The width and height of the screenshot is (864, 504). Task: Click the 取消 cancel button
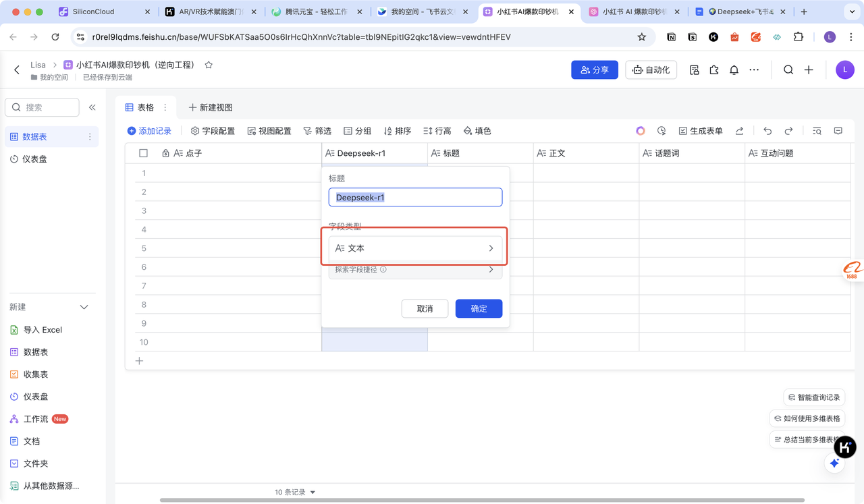(x=425, y=308)
